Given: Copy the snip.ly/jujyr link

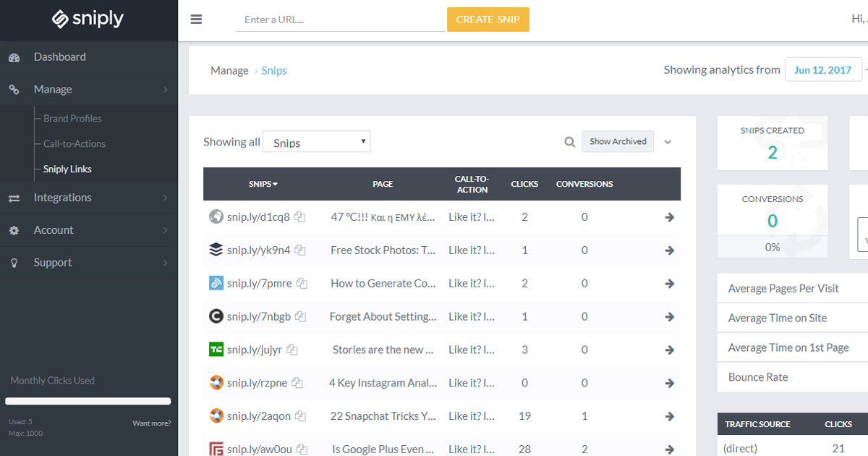Looking at the screenshot, I should [292, 350].
